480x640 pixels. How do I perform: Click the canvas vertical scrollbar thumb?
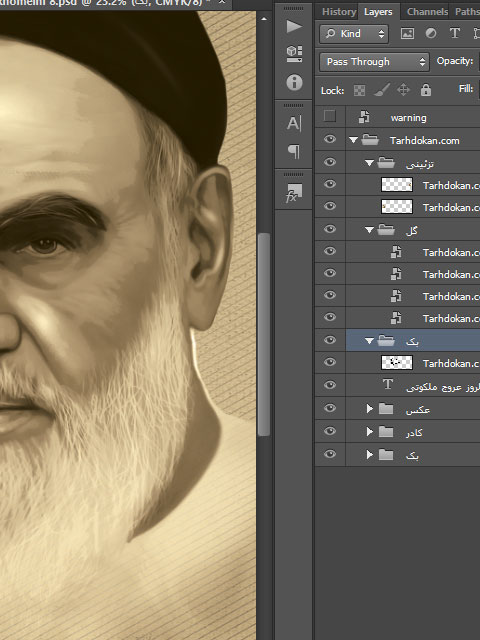coord(264,334)
